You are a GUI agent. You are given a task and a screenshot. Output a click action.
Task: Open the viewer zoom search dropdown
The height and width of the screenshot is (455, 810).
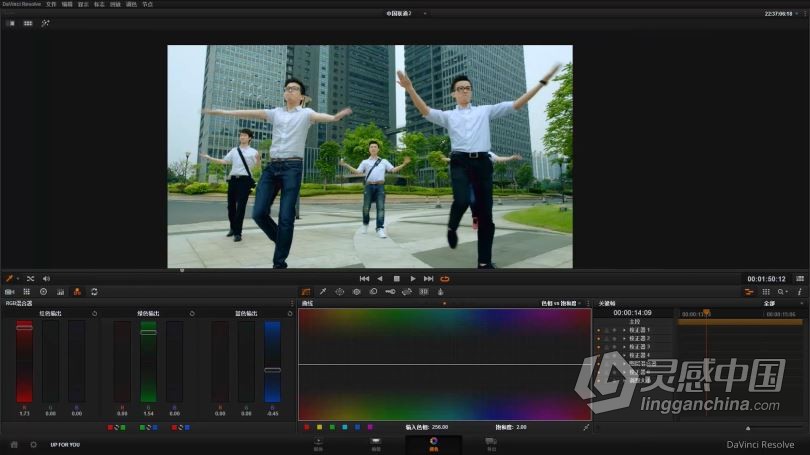coord(783,292)
